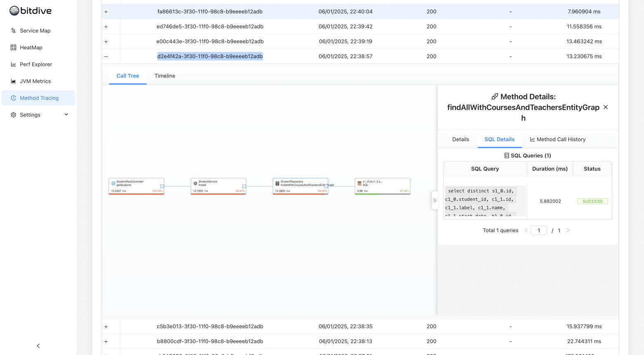Screen dimensions: 644x355
Task: Click the HeatMap grid icon
Action: (13, 47)
